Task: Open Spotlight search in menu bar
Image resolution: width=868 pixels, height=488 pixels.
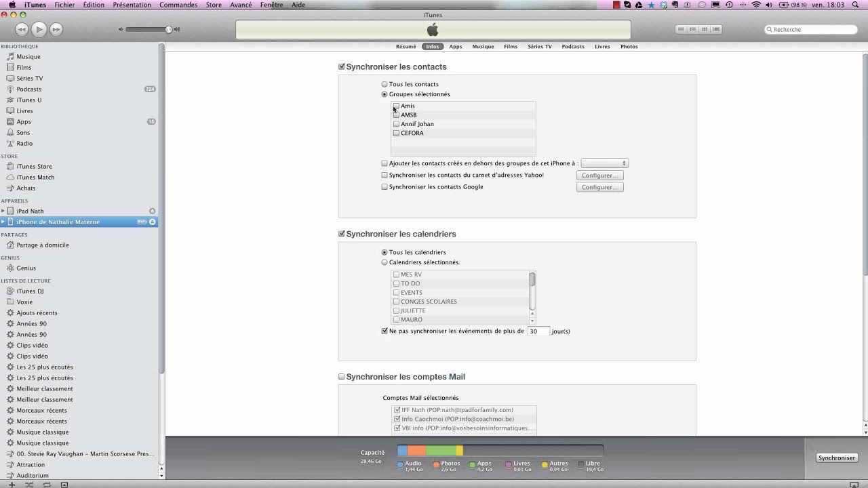Action: (856, 5)
